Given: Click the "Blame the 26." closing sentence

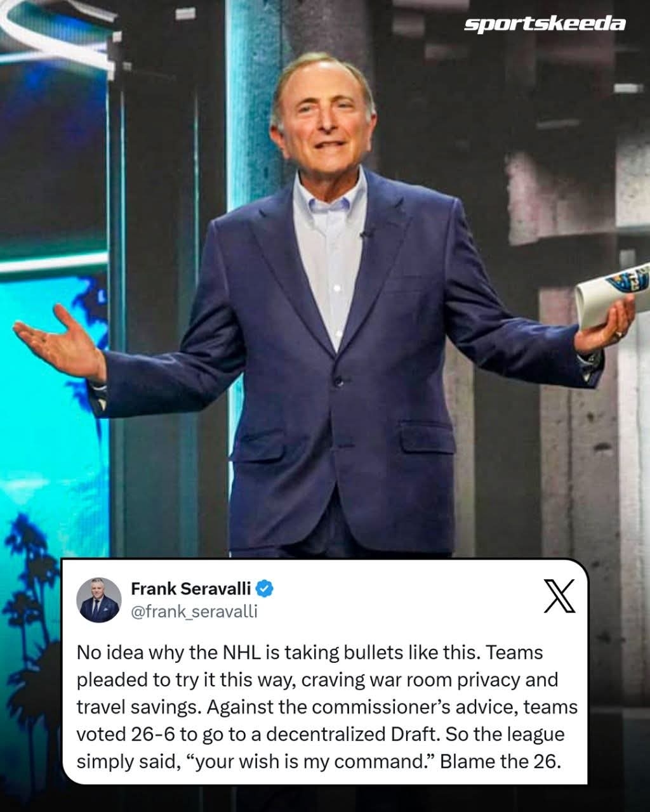Looking at the screenshot, I should tap(501, 761).
